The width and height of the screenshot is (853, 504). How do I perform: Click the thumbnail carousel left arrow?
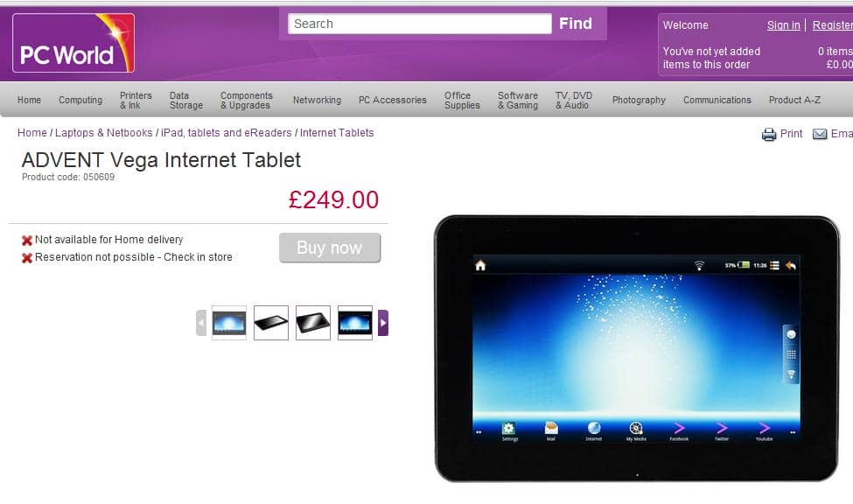pyautogui.click(x=200, y=323)
